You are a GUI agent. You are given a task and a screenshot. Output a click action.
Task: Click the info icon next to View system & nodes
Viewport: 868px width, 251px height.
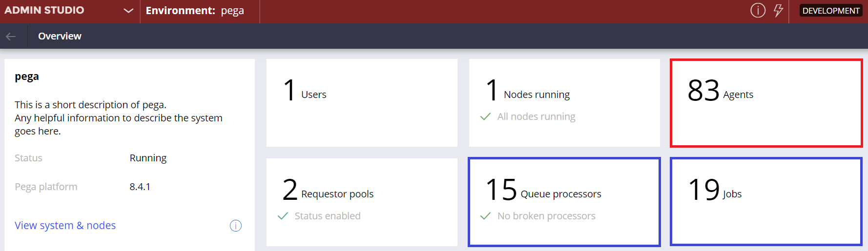(x=236, y=226)
